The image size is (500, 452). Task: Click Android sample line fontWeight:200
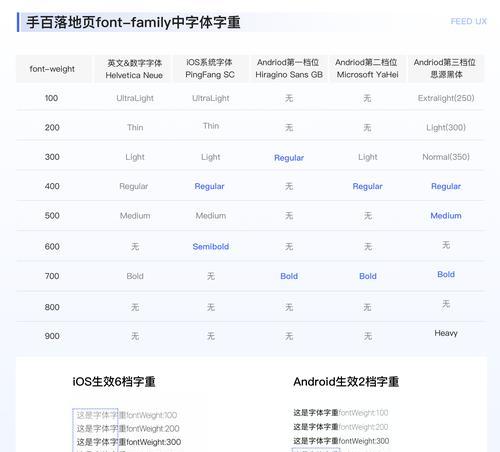pyautogui.click(x=341, y=427)
